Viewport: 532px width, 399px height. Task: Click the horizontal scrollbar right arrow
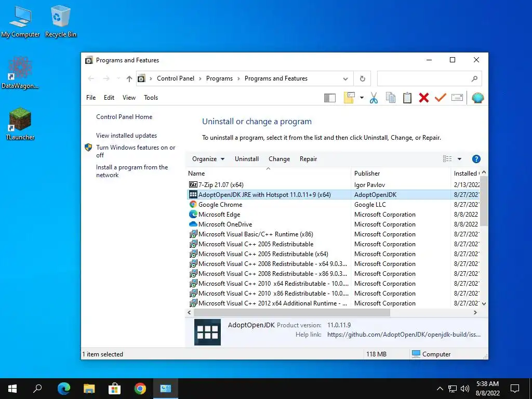click(475, 312)
